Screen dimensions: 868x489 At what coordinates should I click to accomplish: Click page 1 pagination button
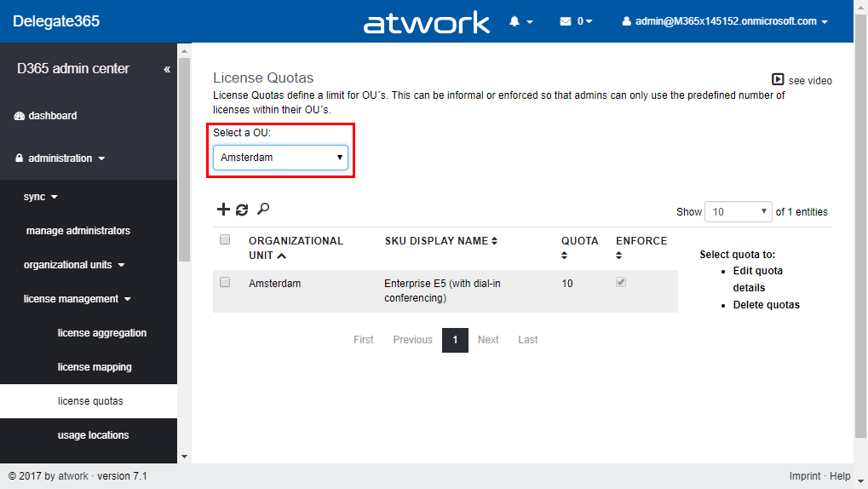pyautogui.click(x=455, y=340)
